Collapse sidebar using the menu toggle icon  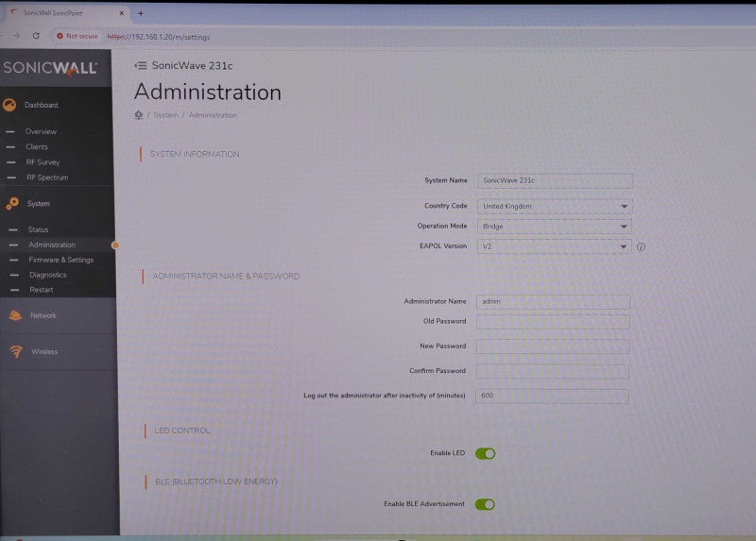140,65
